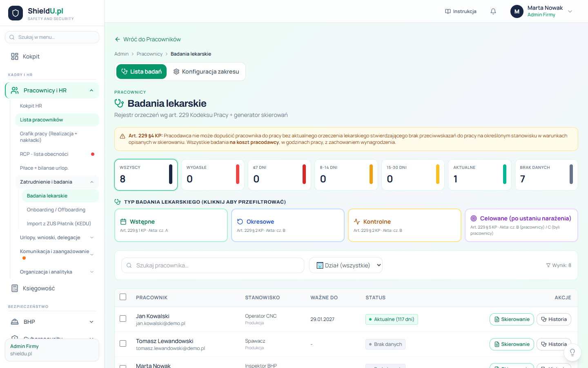
Task: Open the Marta Nowak user menu chevron
Action: [x=570, y=11]
